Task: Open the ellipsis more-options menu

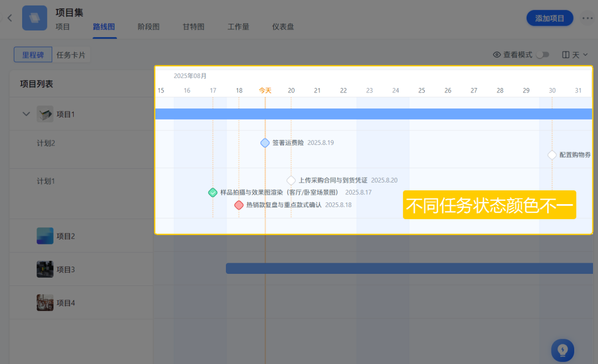Action: [587, 18]
